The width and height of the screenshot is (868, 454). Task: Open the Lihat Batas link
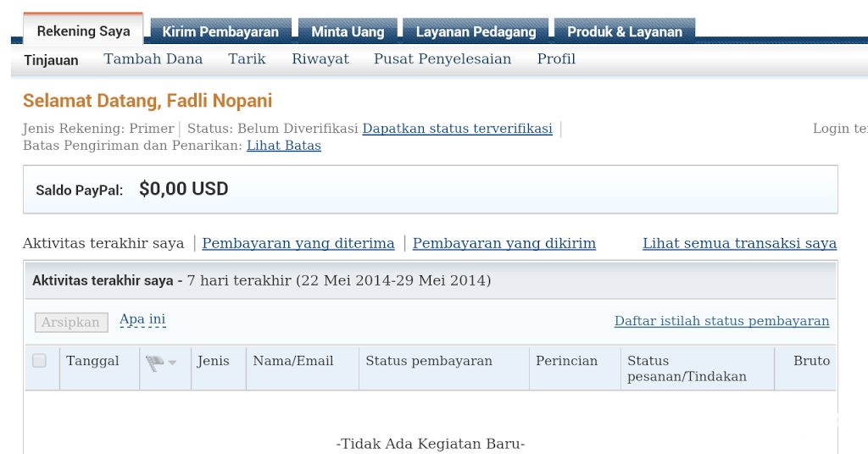(284, 146)
